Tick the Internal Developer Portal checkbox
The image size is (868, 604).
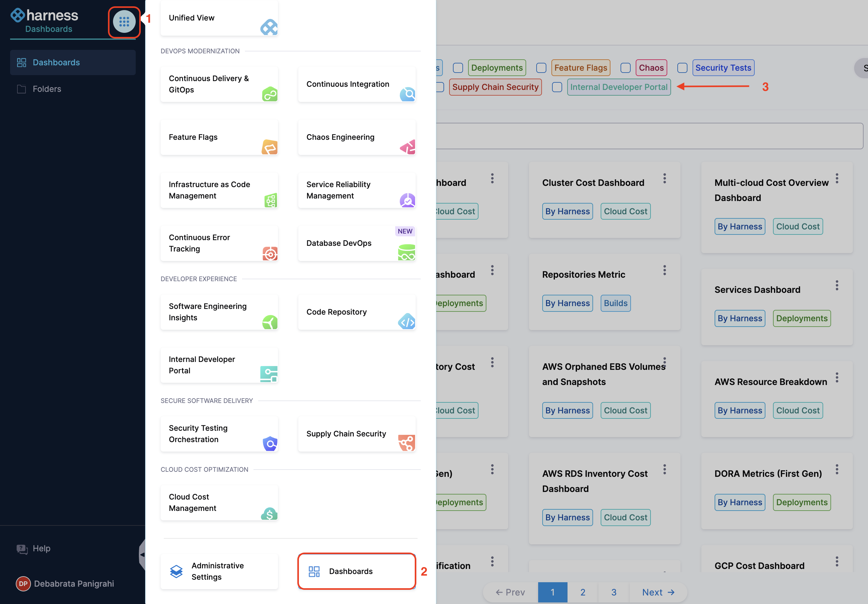(x=557, y=87)
